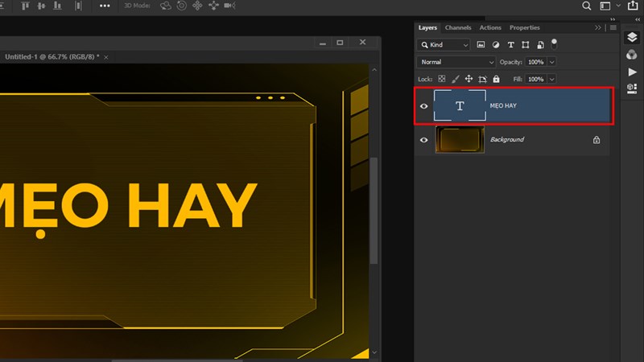Toggle Lock image pixels brush icon
Image resolution: width=644 pixels, height=362 pixels.
pos(455,79)
